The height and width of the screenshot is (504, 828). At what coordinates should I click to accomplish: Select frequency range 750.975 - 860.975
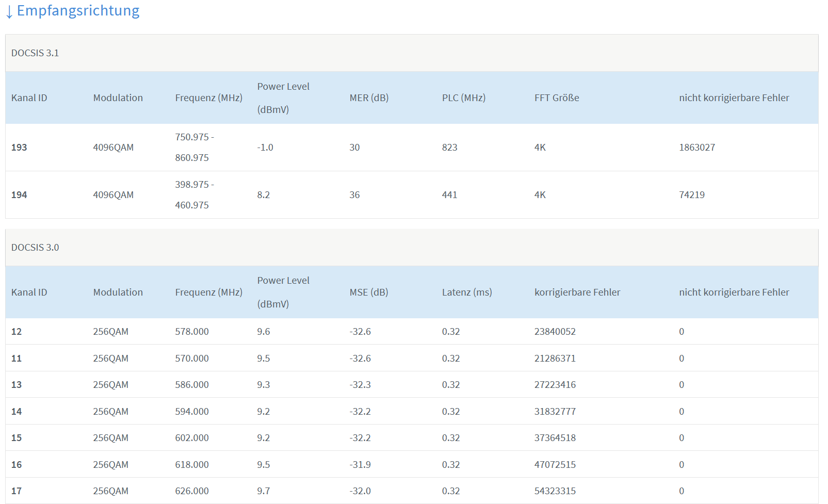(x=194, y=148)
